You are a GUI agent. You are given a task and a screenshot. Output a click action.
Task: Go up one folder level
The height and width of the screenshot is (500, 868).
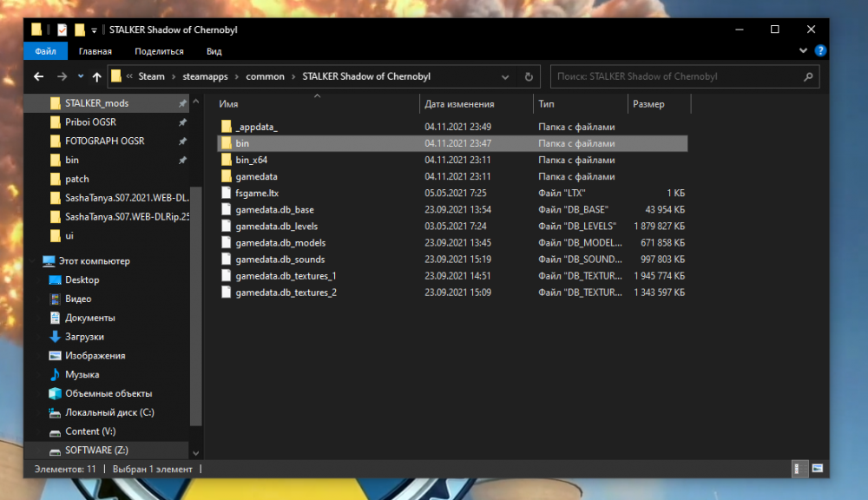[96, 76]
